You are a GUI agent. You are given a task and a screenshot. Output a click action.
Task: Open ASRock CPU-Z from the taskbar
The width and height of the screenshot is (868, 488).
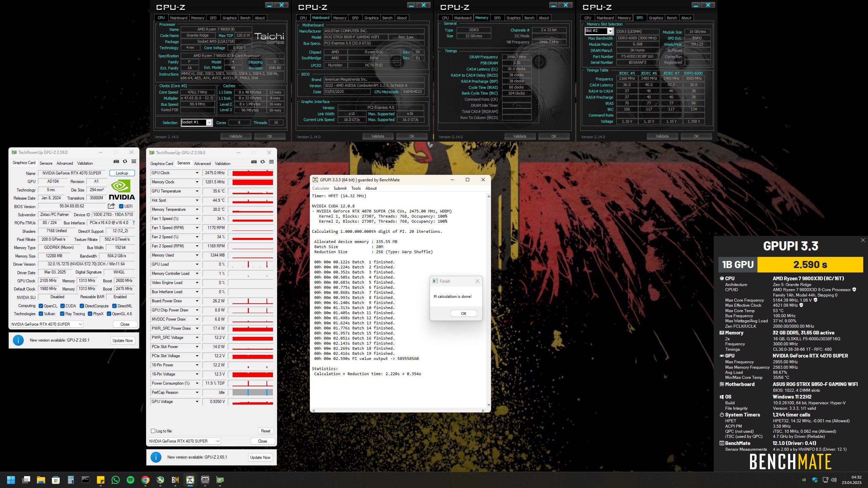point(205,480)
